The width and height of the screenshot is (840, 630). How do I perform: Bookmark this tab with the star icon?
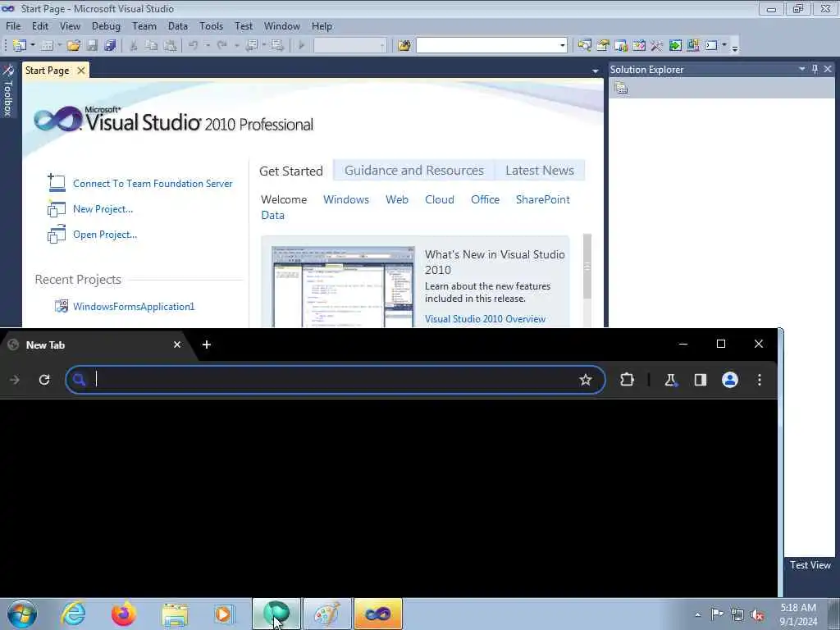585,380
